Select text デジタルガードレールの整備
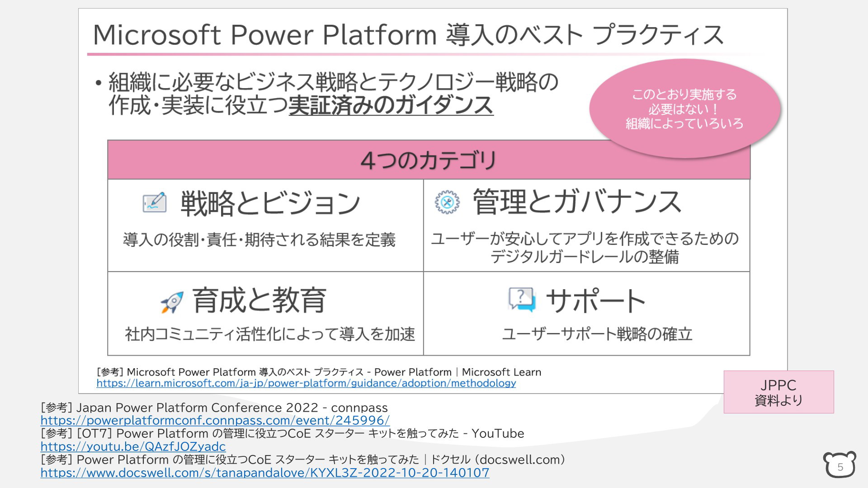This screenshot has height=488, width=868. [585, 257]
